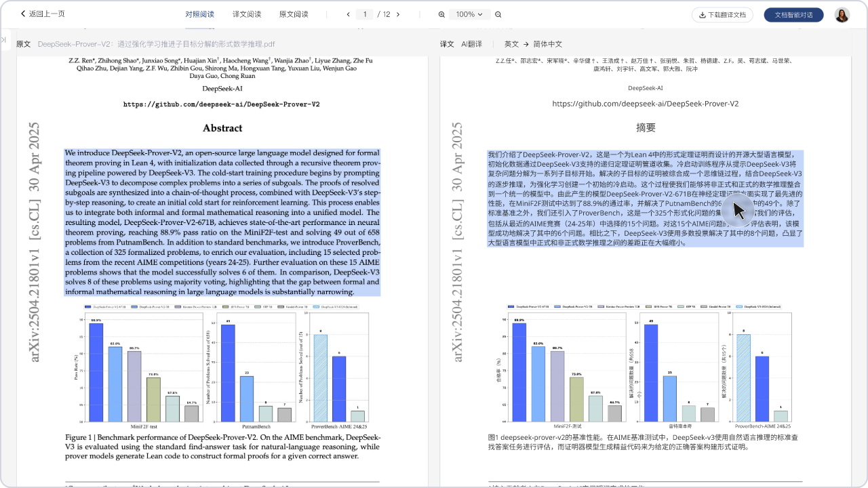Zoom in with magnifier plus icon
The image size is (868, 488).
click(441, 14)
